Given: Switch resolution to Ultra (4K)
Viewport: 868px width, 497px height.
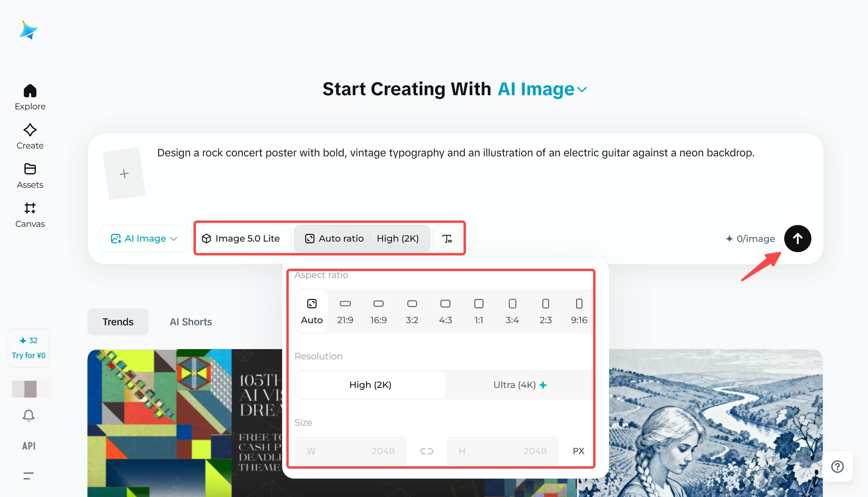Looking at the screenshot, I should (x=519, y=385).
